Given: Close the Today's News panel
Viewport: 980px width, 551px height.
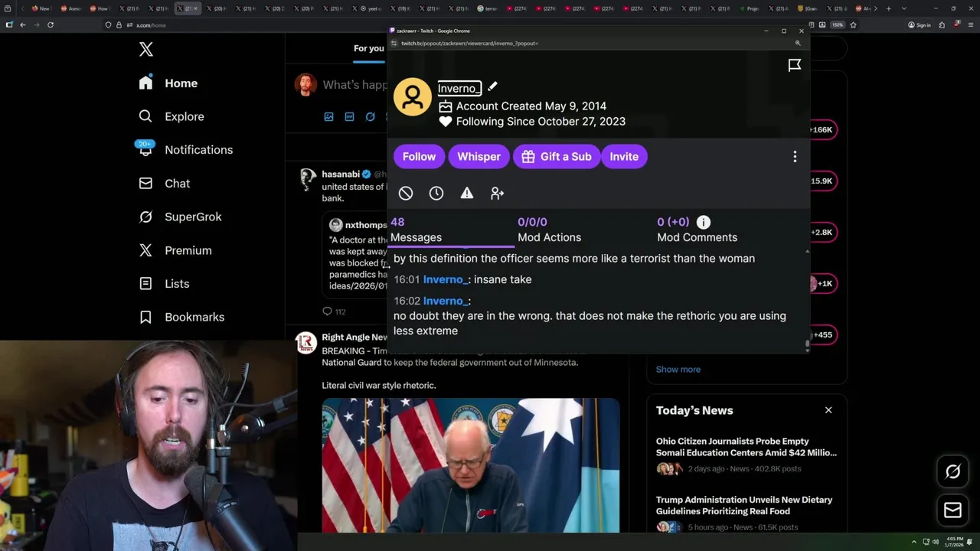Looking at the screenshot, I should click(x=828, y=410).
